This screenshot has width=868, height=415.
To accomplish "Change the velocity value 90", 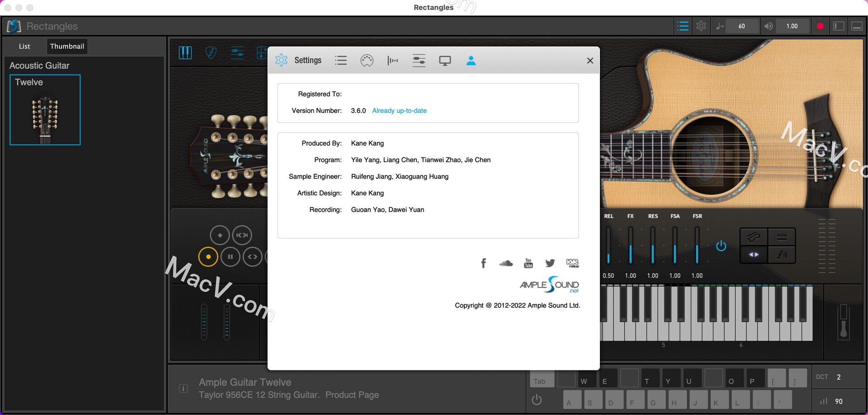I will click(x=839, y=401).
